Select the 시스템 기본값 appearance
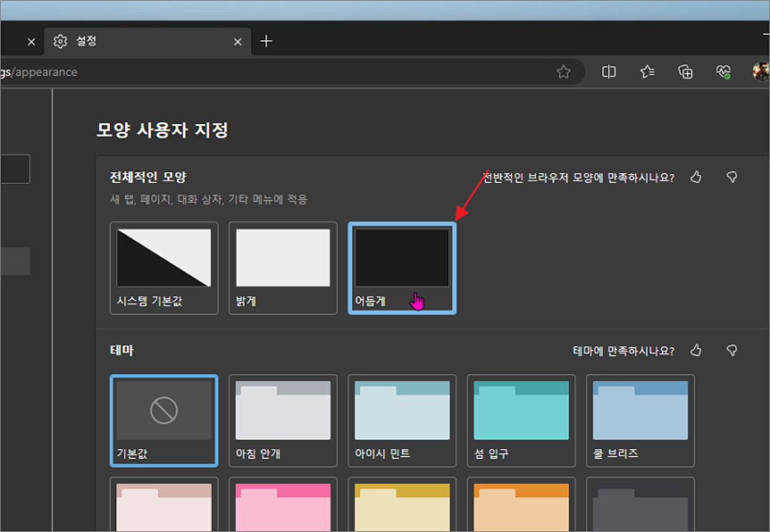This screenshot has height=532, width=770. click(164, 268)
